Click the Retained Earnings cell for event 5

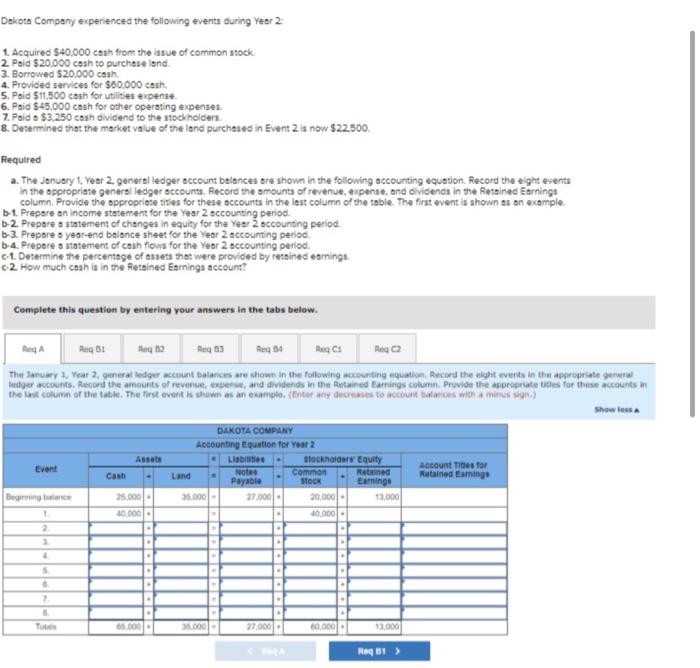(374, 571)
